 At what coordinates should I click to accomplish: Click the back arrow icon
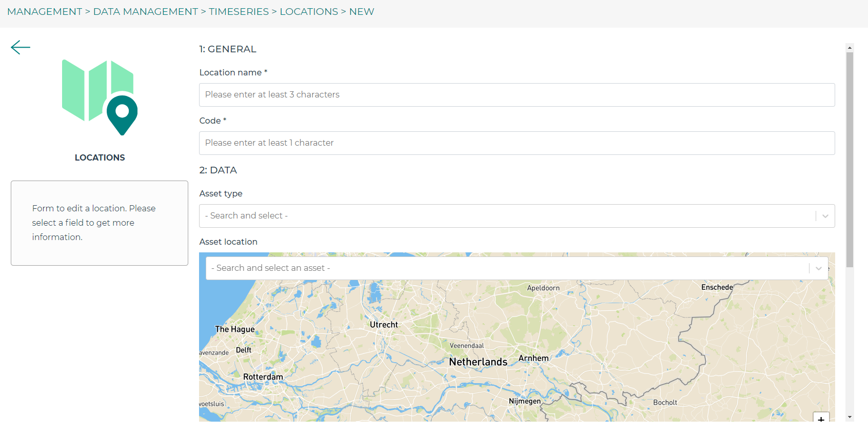(21, 48)
